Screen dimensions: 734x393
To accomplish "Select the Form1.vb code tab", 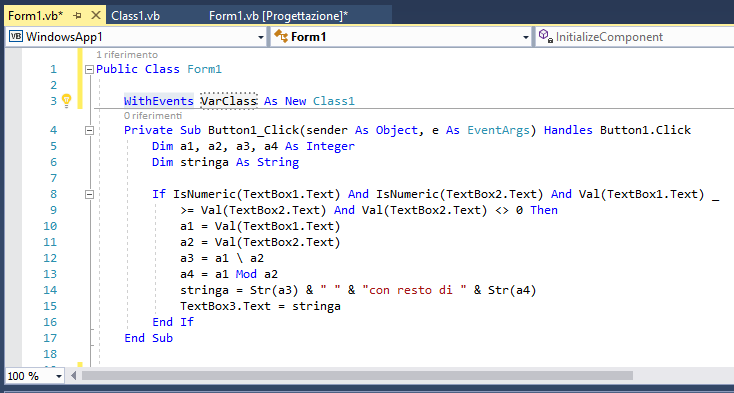I will point(36,16).
